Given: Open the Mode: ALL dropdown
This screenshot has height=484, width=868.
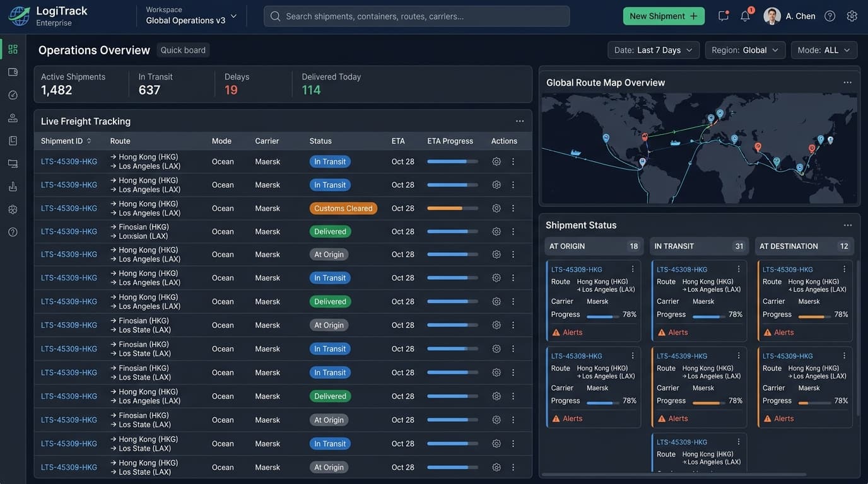Looking at the screenshot, I should coord(824,50).
